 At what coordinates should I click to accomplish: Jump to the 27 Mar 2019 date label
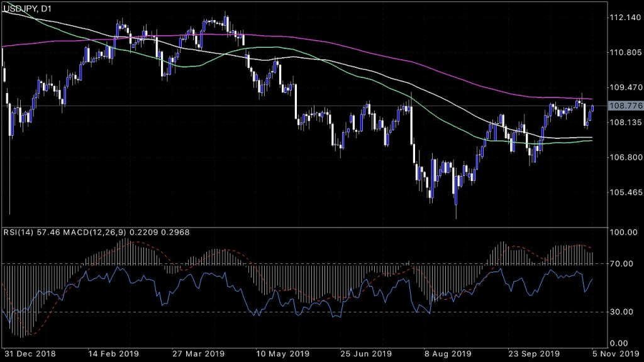201,354
